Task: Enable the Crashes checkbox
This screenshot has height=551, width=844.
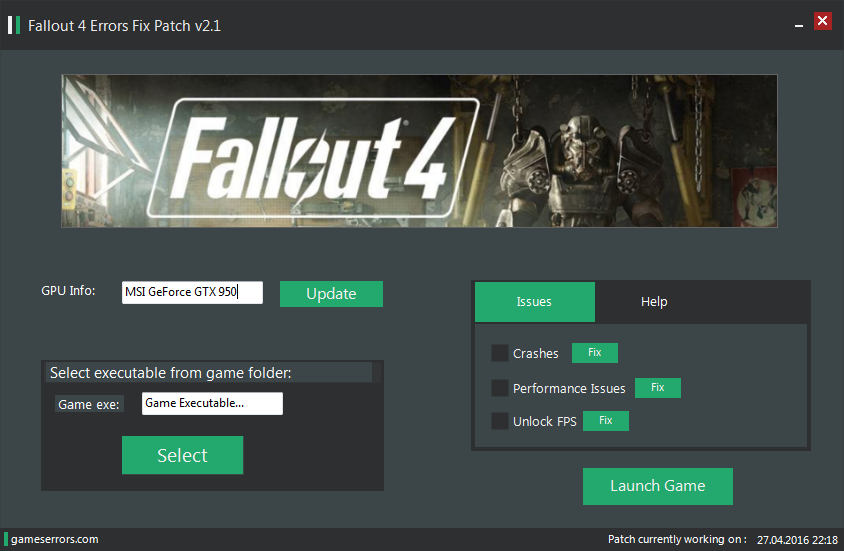Action: pos(500,353)
